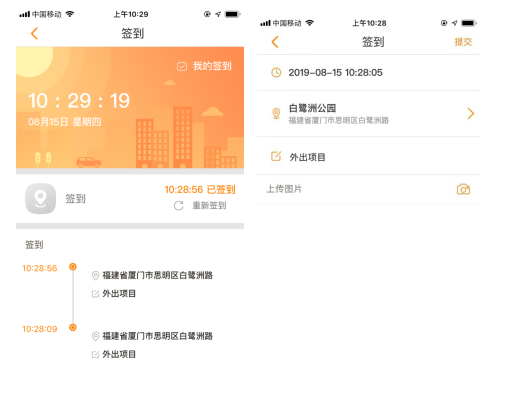Open 外出项目 note of 10:28:09 record
This screenshot has height=393, width=505.
click(119, 354)
